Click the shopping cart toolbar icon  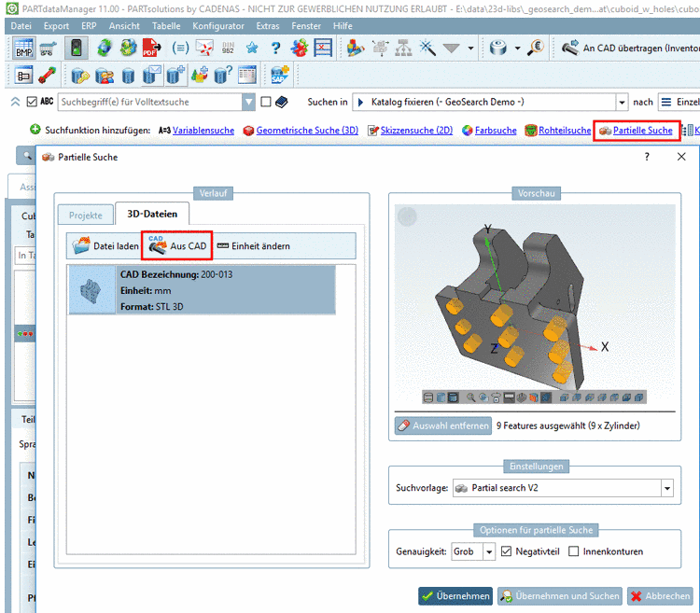point(48,48)
